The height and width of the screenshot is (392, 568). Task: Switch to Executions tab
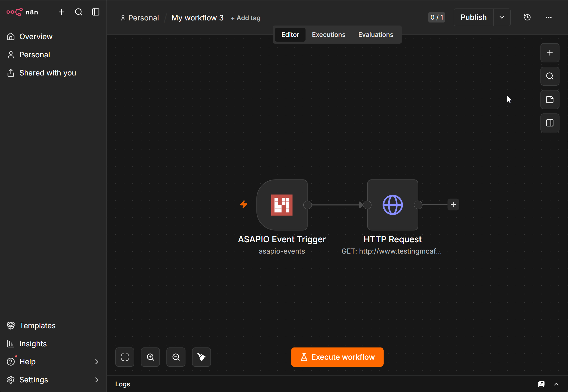(x=329, y=35)
